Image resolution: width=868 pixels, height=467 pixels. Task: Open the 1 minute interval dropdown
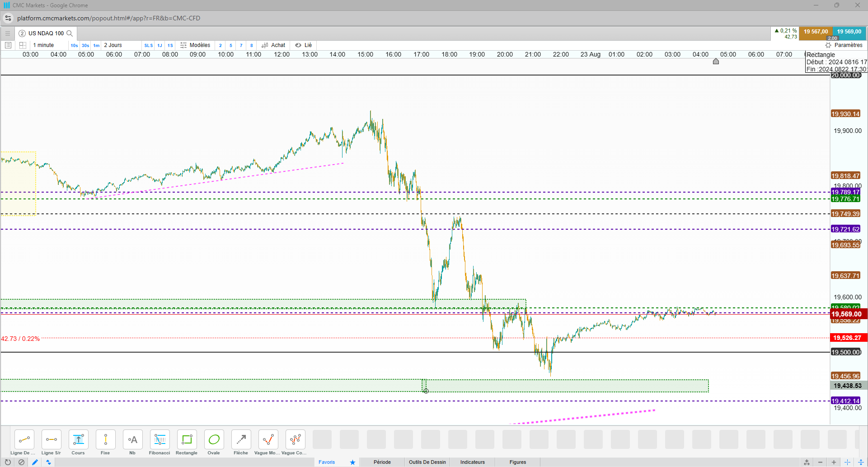coord(43,45)
